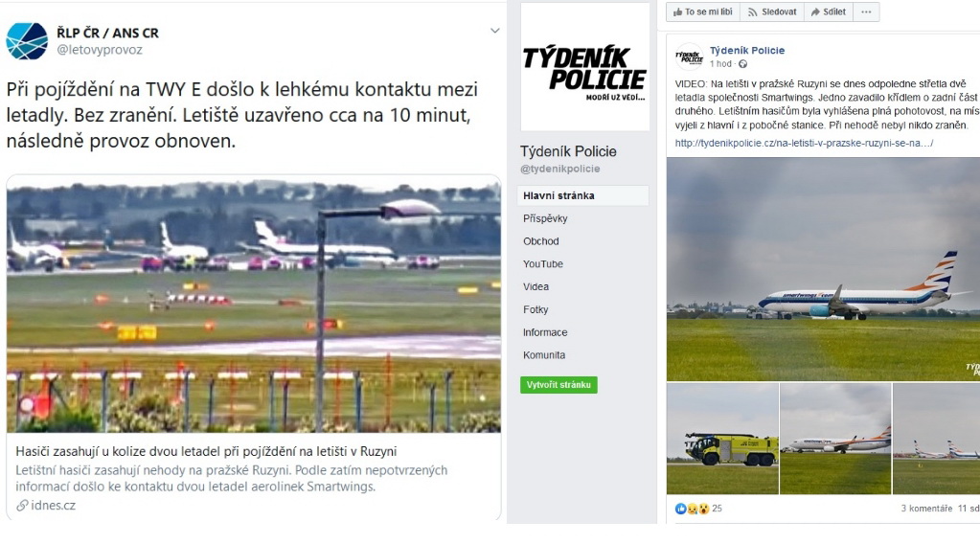Screen dimensions: 980x544
Task: Open the fire truck photo thumbnail
Action: coord(722,439)
